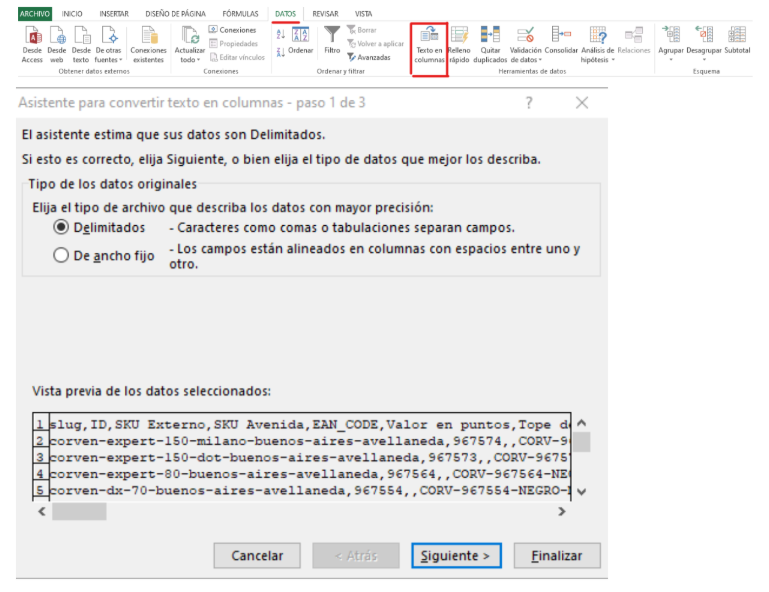This screenshot has height=592, width=769.
Task: Select the De ancho fijo option
Action: [61, 255]
